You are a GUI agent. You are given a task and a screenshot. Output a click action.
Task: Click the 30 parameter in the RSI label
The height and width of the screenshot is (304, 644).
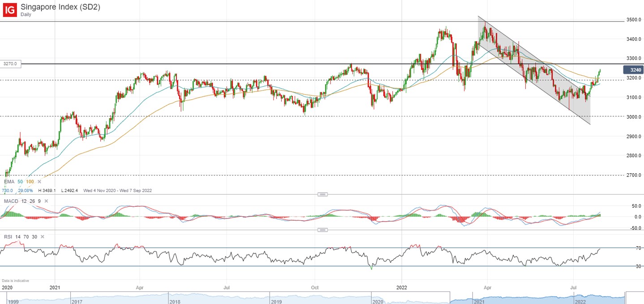pos(34,236)
